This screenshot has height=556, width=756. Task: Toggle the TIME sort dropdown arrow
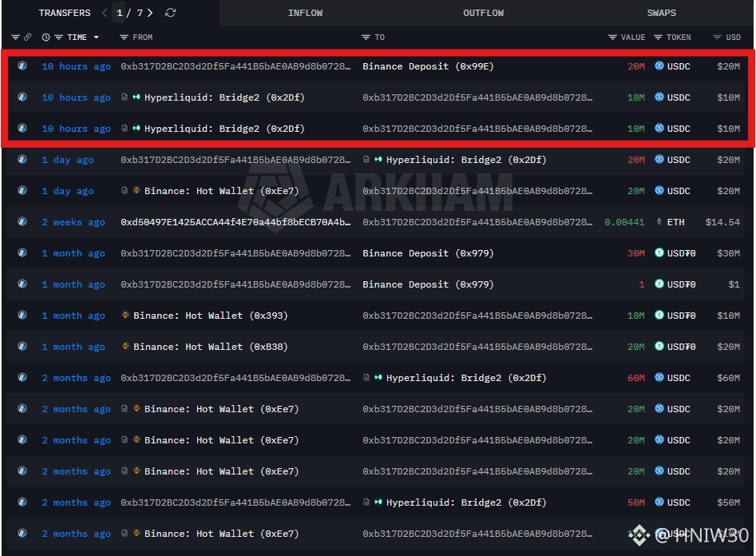tap(97, 38)
